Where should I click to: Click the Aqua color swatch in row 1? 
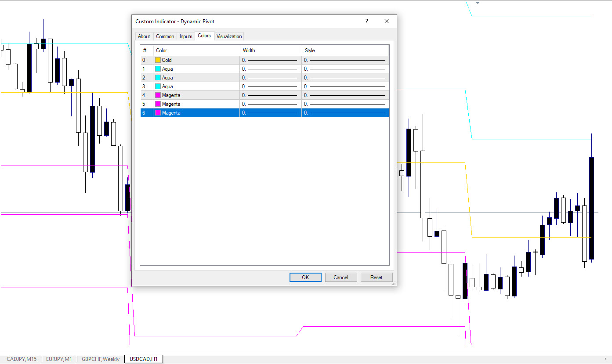coord(158,69)
